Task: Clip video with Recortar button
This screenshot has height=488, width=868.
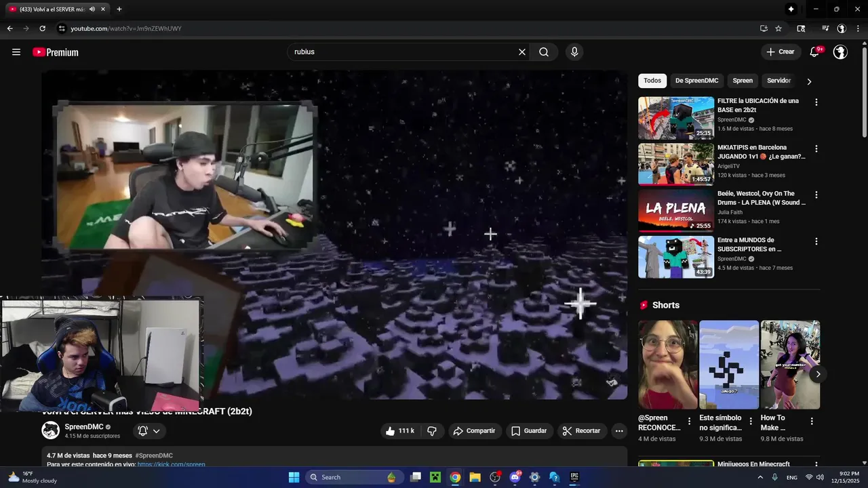Action: (x=581, y=431)
